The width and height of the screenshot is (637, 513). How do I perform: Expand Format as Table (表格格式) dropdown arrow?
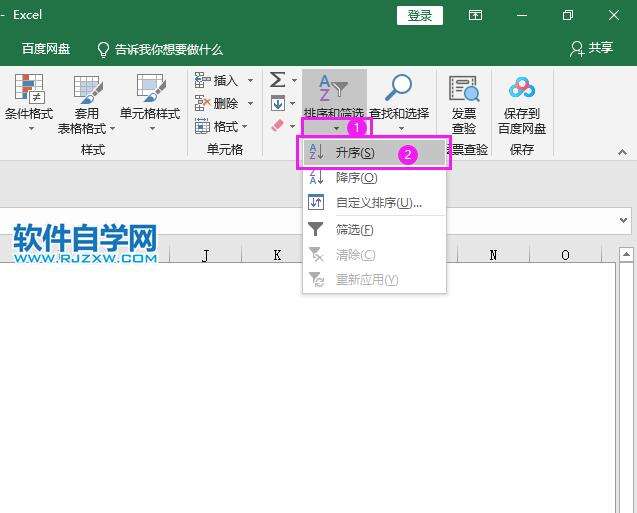click(x=113, y=128)
